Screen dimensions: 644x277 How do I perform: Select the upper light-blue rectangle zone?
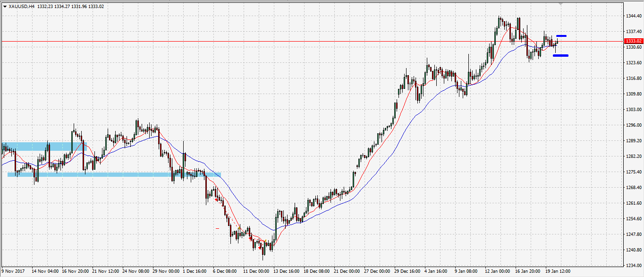44,147
